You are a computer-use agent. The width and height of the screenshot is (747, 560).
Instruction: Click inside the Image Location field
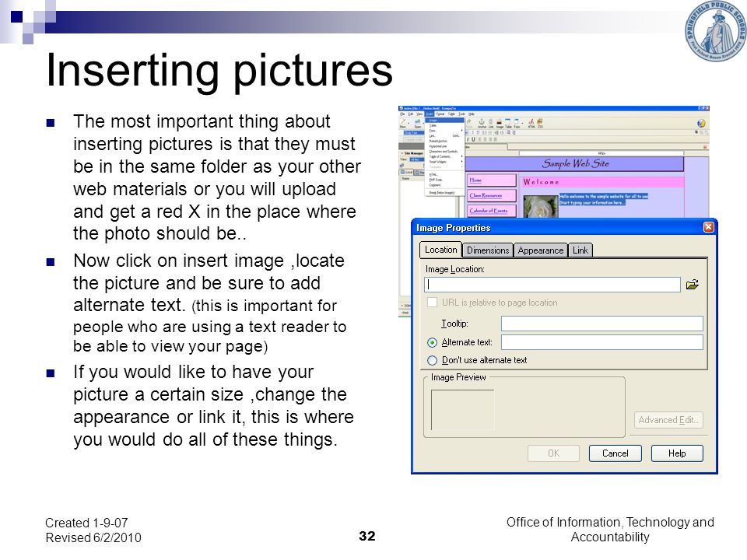pyautogui.click(x=552, y=285)
